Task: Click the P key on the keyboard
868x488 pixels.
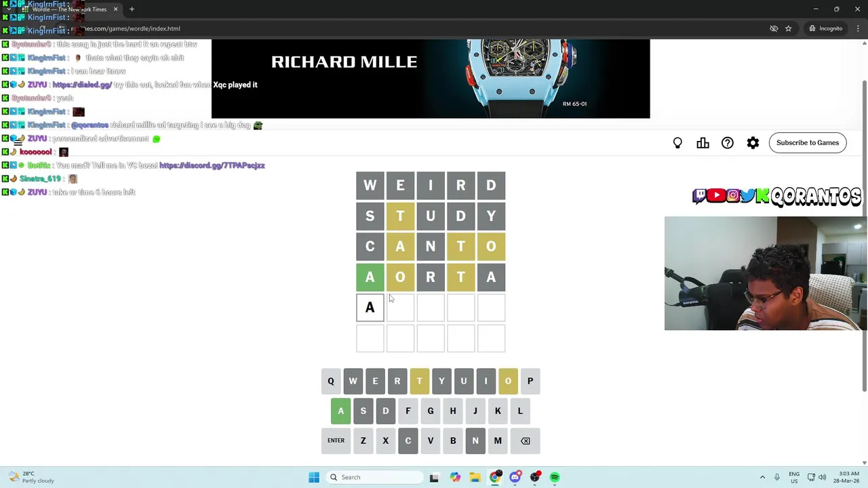Action: tap(530, 381)
